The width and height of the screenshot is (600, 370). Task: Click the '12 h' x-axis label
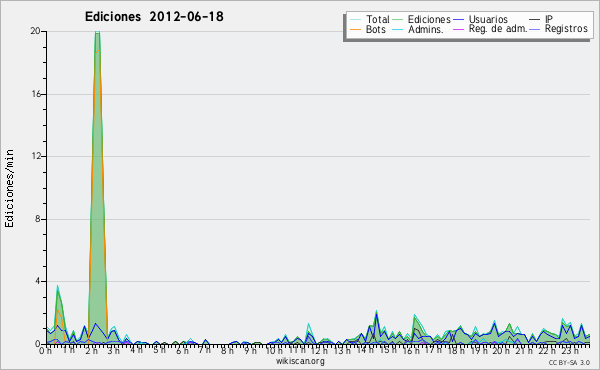320,351
